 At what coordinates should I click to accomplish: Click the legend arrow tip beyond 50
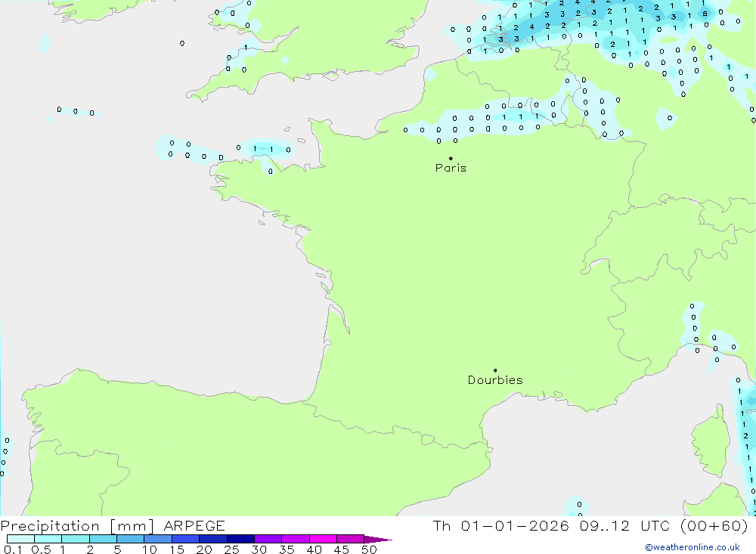click(379, 540)
